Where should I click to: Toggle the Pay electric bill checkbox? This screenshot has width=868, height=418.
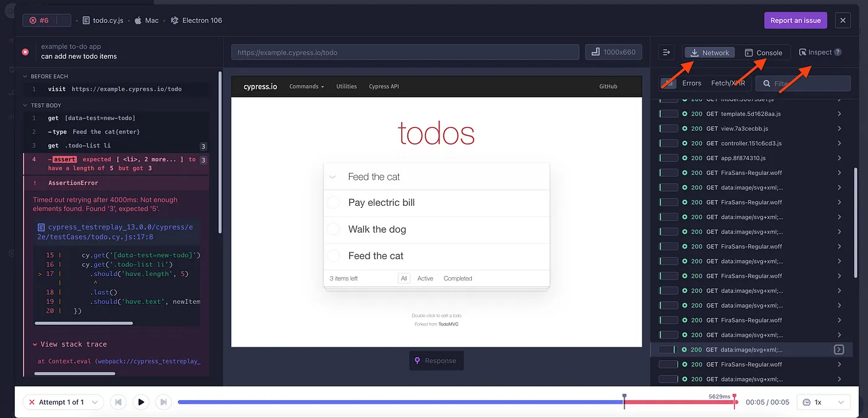(334, 203)
